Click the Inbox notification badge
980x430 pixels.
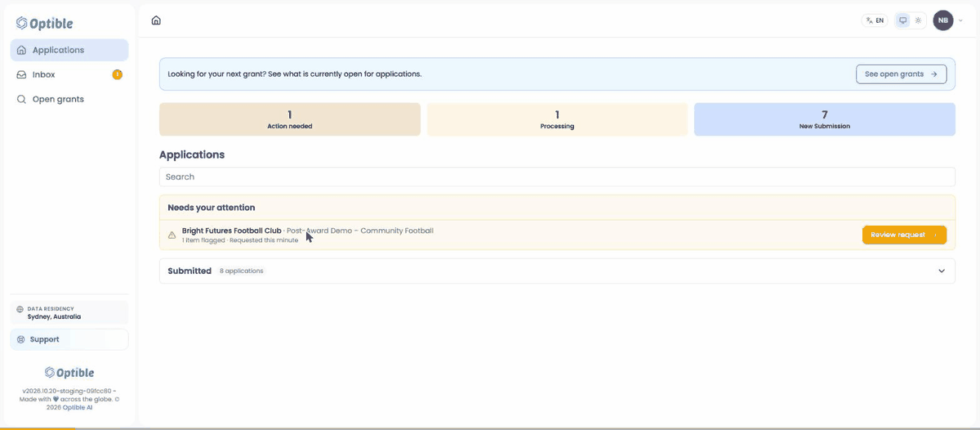point(118,74)
